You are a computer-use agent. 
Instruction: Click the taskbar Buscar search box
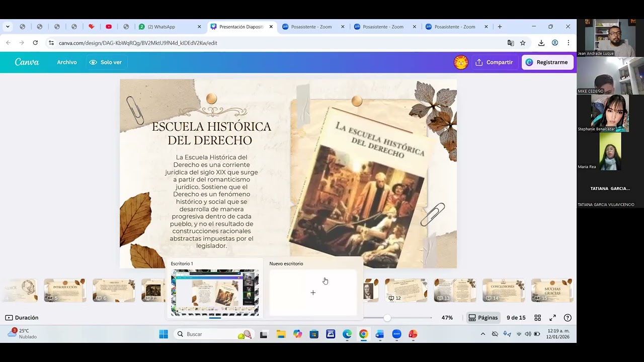tap(214, 334)
